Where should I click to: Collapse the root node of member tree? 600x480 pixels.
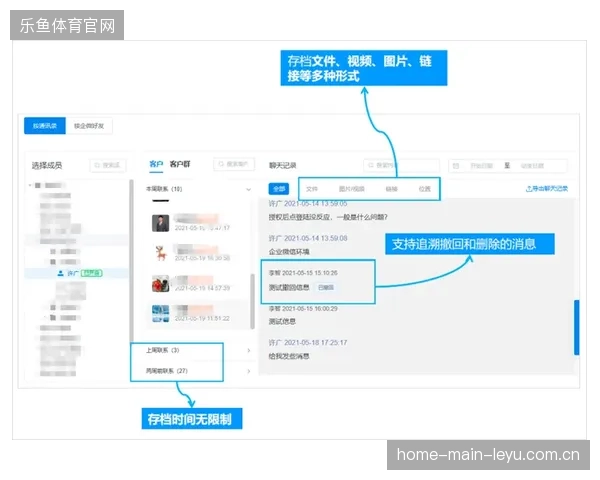pos(30,185)
